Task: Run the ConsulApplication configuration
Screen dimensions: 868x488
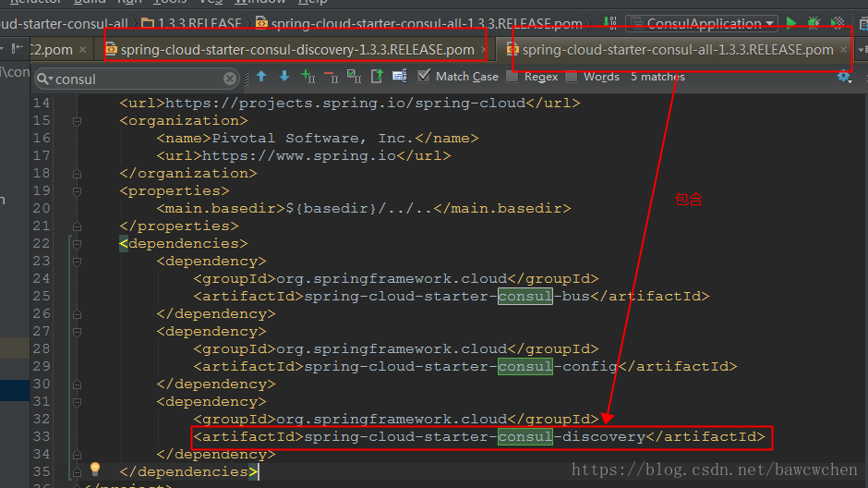Action: (x=791, y=23)
